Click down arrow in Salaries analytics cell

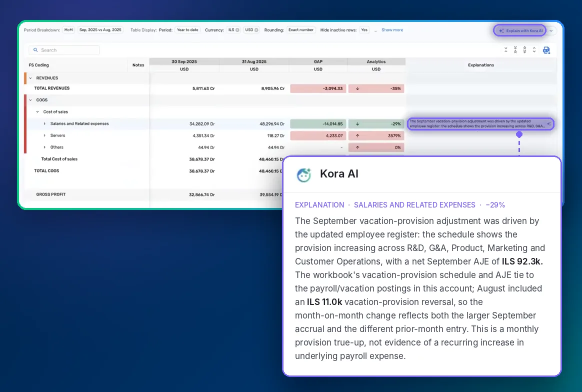click(357, 124)
